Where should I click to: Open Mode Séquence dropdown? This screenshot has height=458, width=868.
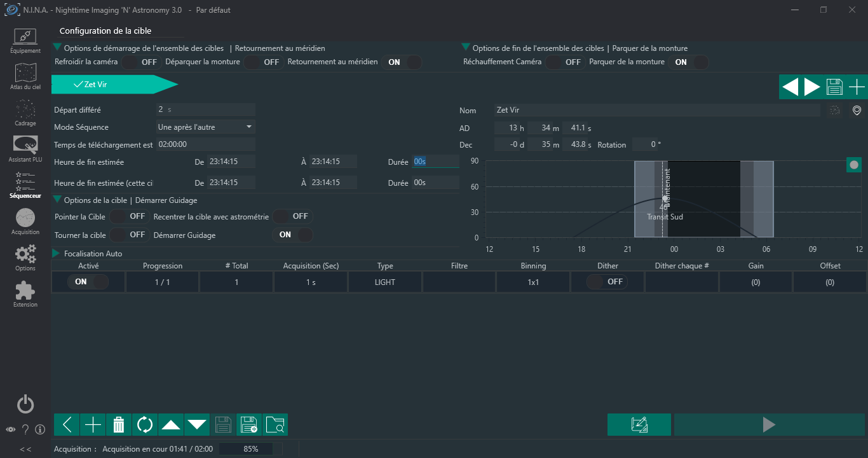206,127
